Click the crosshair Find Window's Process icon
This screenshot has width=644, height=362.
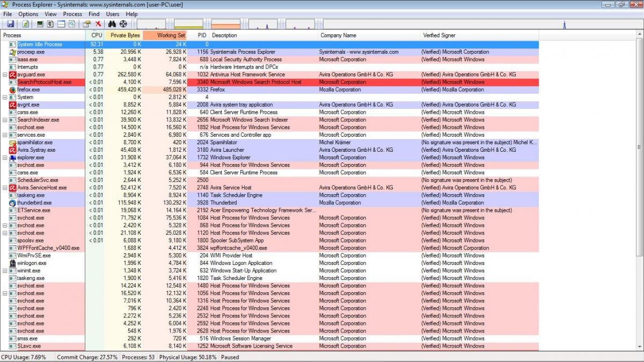(x=123, y=24)
